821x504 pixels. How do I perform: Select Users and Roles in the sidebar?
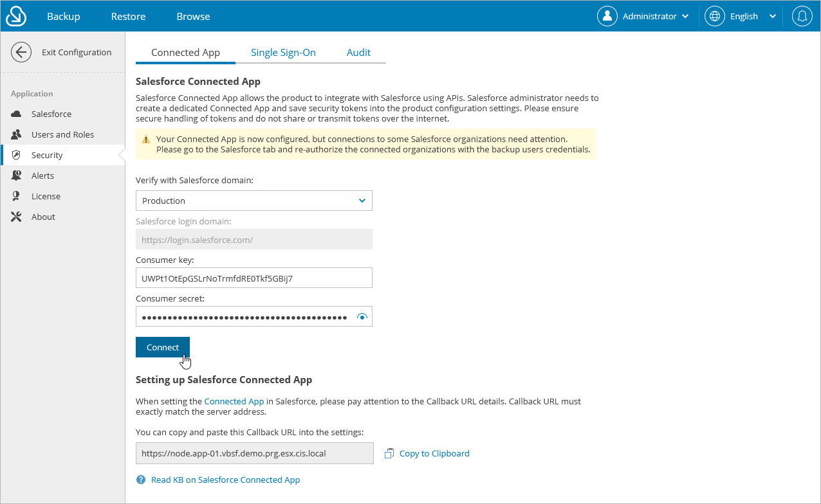(x=63, y=134)
